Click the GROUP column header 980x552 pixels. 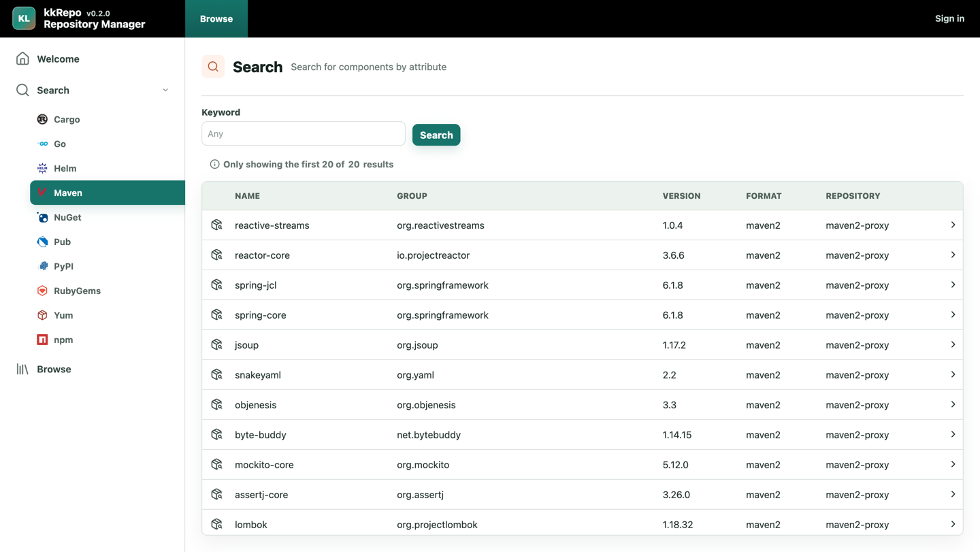412,195
